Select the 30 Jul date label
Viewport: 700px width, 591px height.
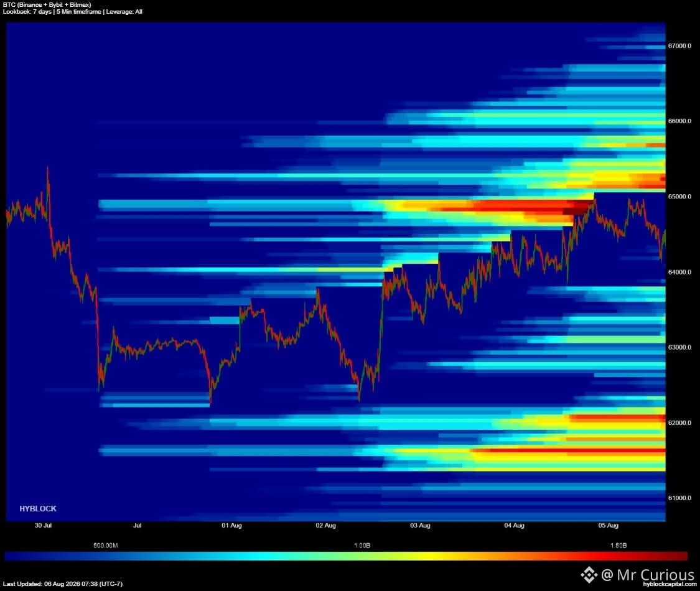click(44, 526)
